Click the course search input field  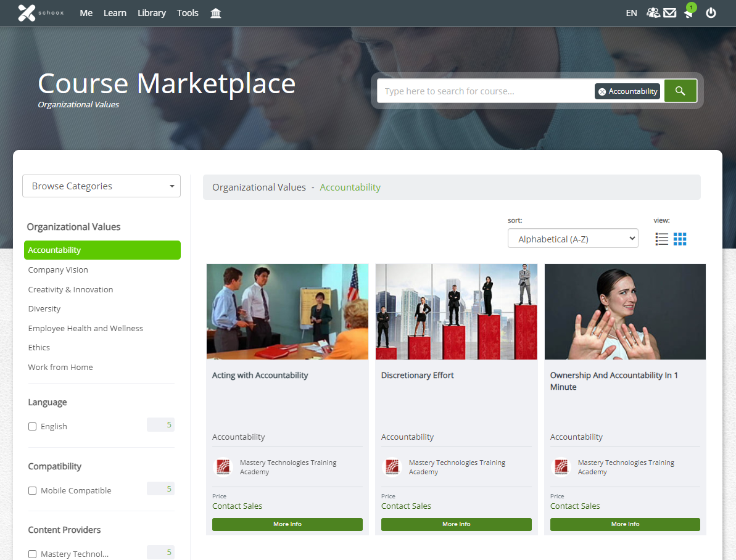point(486,91)
